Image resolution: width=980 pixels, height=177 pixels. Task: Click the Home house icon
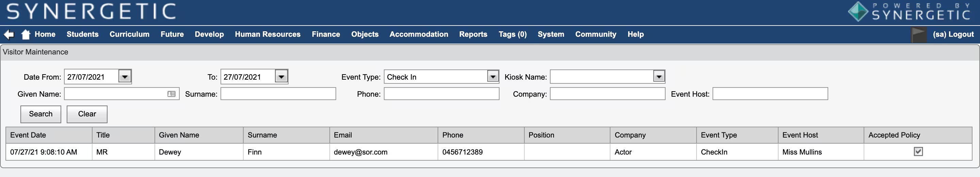click(x=26, y=35)
